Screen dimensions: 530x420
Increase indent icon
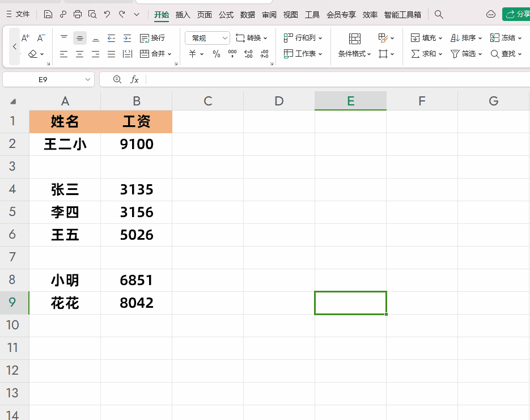(127, 38)
